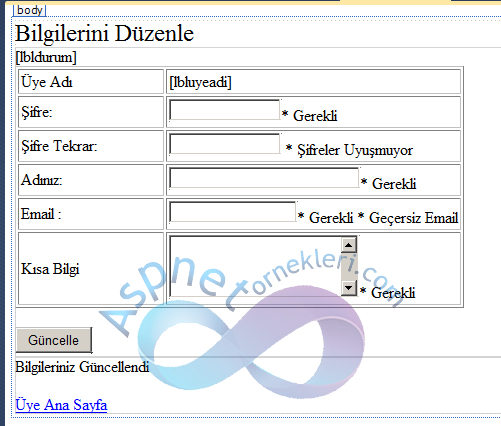The width and height of the screenshot is (501, 426).
Task: Select the Üye Adı label cell
Action: click(x=91, y=82)
